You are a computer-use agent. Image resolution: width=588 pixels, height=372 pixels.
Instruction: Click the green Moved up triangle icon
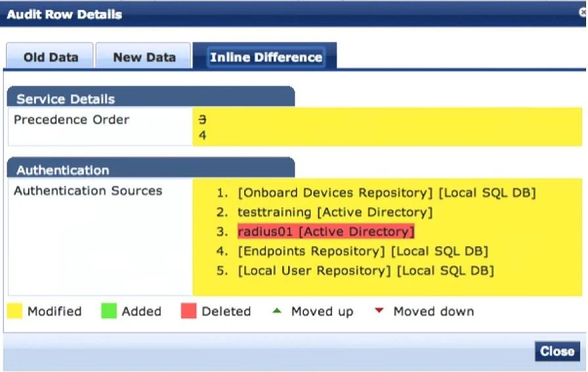click(x=277, y=310)
